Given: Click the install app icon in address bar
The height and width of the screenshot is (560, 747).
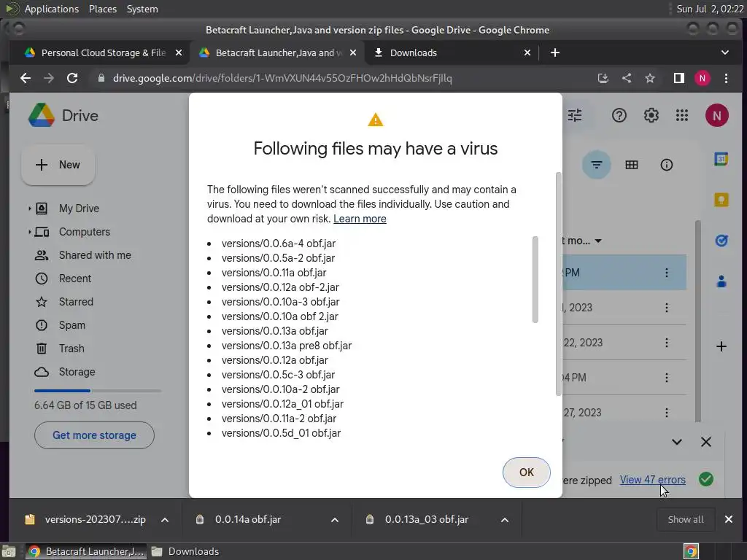Looking at the screenshot, I should click(x=603, y=78).
